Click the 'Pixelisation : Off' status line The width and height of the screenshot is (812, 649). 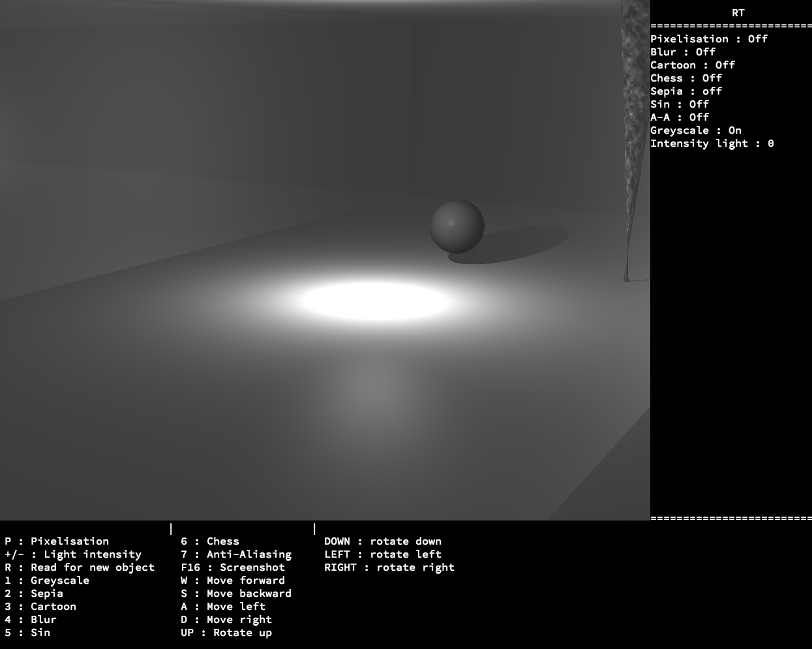(709, 39)
